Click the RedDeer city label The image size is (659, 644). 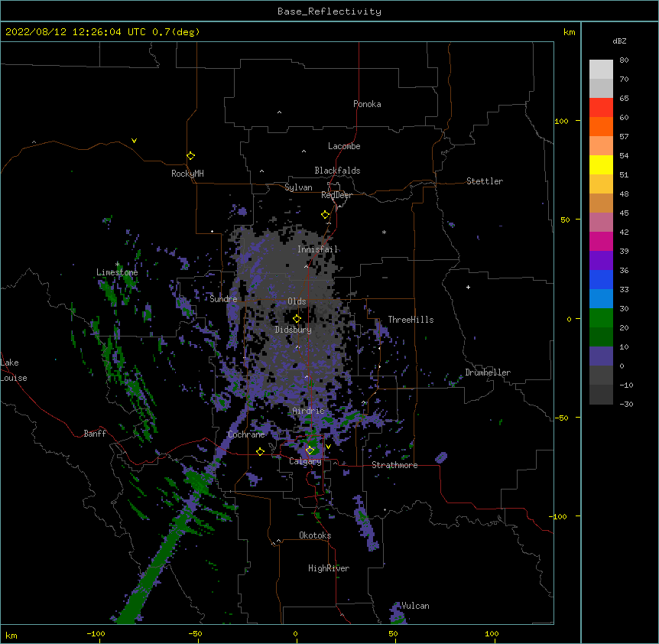pos(336,195)
